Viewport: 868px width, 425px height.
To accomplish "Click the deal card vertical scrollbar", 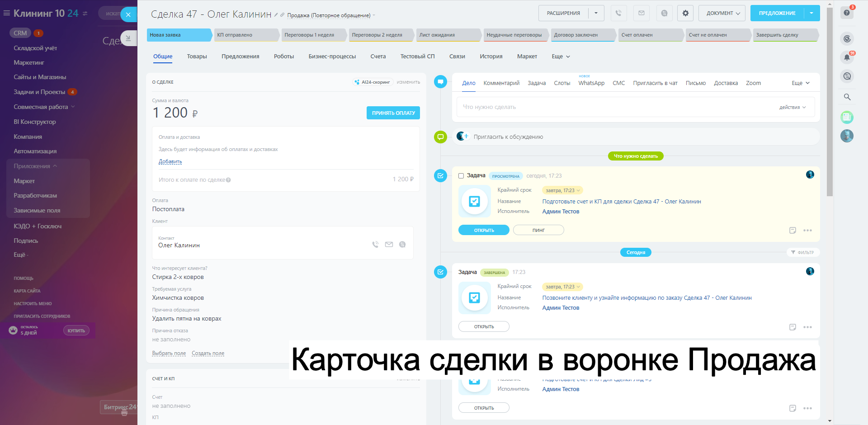I will coord(830,102).
